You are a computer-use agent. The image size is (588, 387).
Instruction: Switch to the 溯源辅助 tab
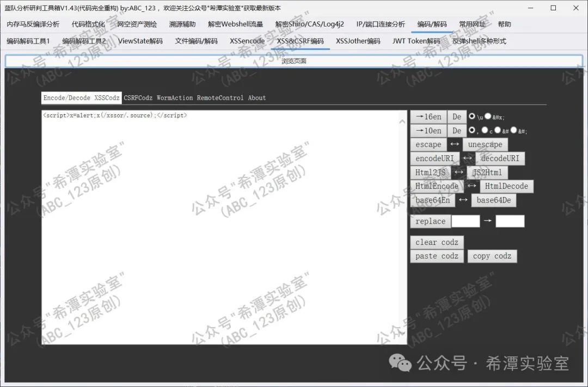(x=182, y=24)
